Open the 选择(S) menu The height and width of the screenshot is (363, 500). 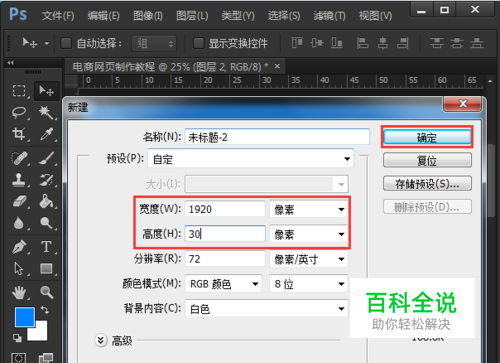click(x=284, y=16)
